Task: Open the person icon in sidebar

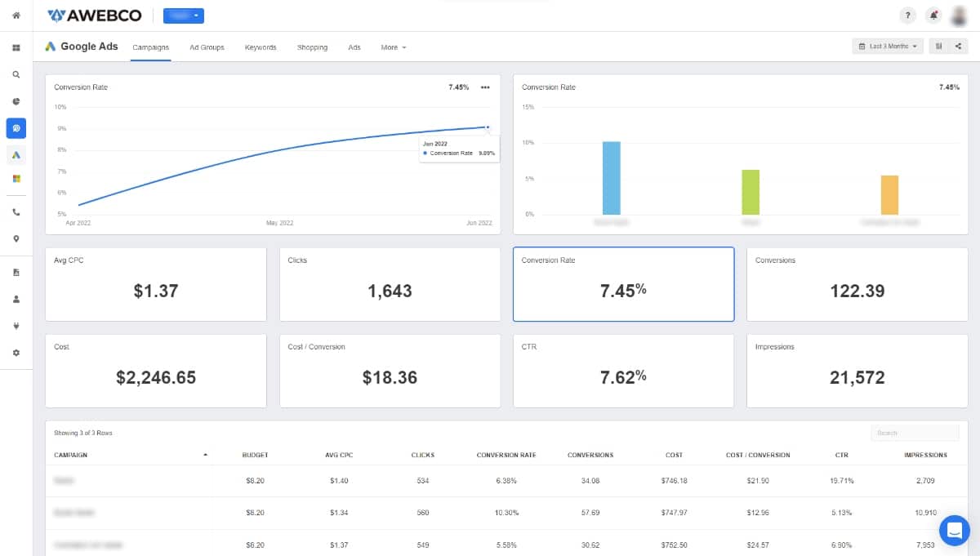Action: click(x=16, y=299)
